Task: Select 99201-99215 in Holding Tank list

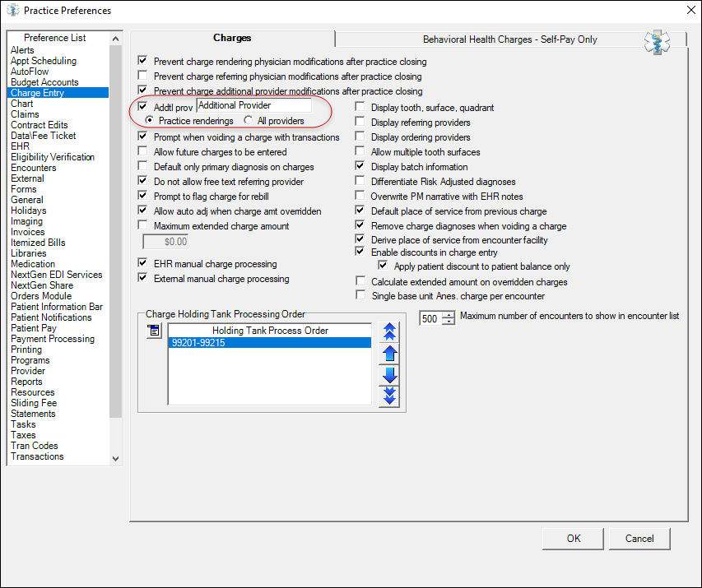Action: pos(270,343)
